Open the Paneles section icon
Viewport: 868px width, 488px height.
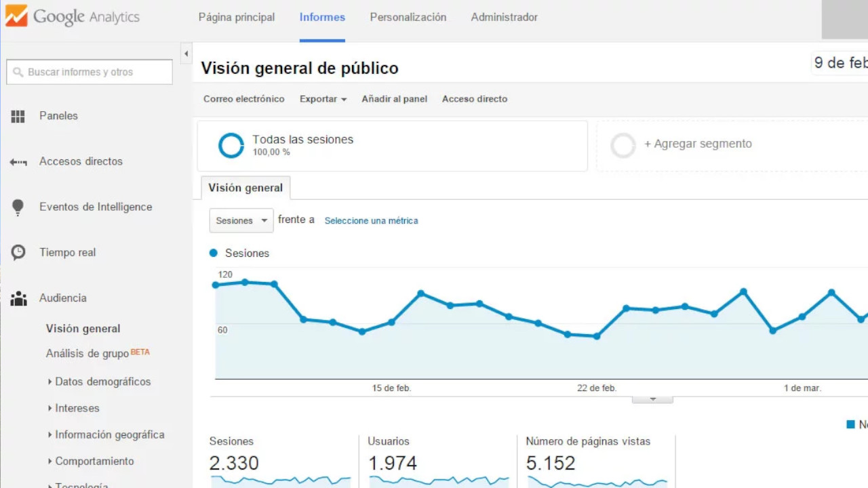coord(18,116)
